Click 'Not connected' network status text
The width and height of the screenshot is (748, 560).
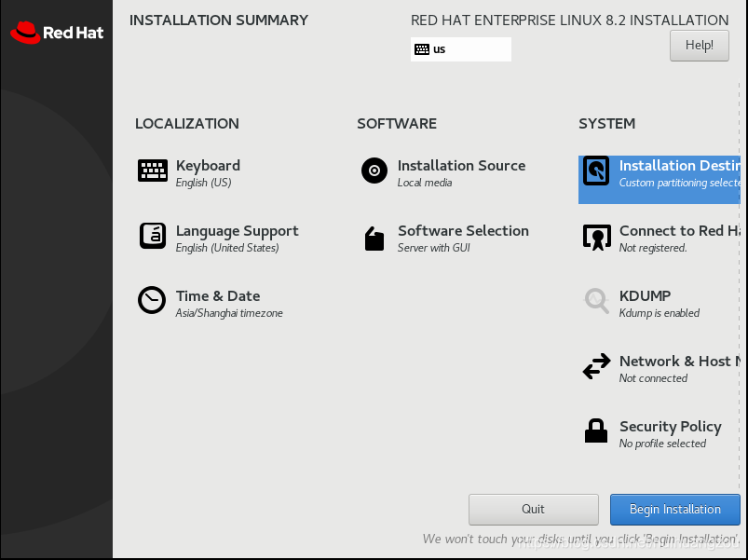pos(653,378)
